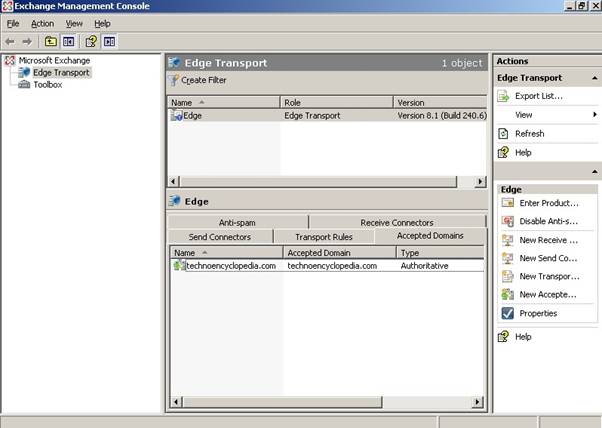Open the View menu
The height and width of the screenshot is (428, 602).
pyautogui.click(x=74, y=24)
